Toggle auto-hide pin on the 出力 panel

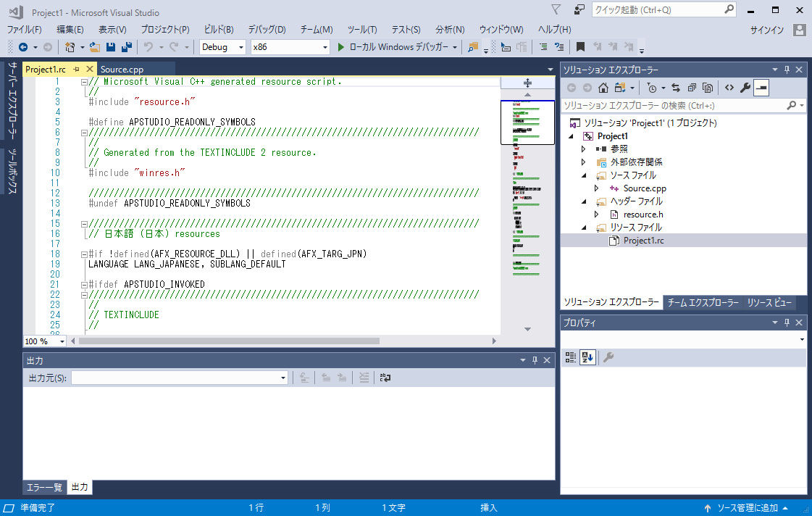(535, 360)
